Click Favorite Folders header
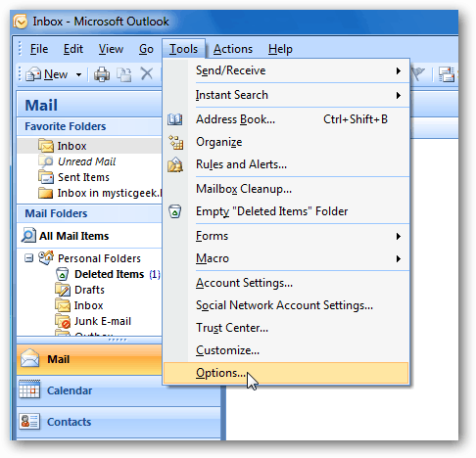This screenshot has width=476, height=458. coord(89,126)
